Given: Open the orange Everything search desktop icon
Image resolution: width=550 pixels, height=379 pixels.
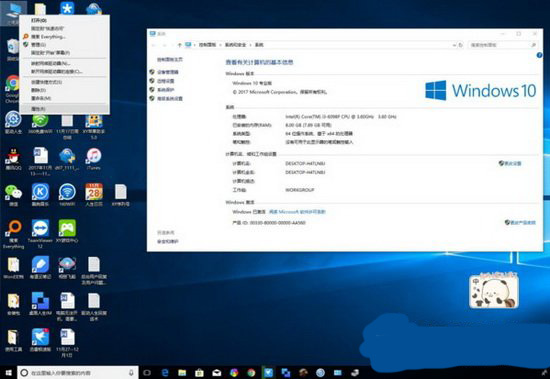Looking at the screenshot, I should pyautogui.click(x=13, y=234).
